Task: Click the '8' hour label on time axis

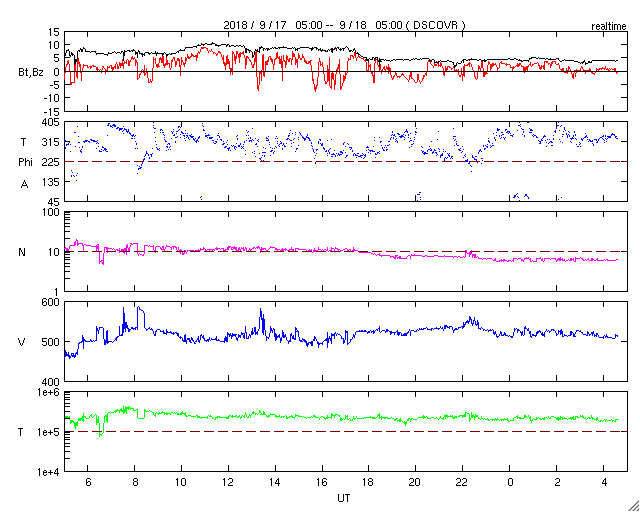Action: [x=135, y=482]
